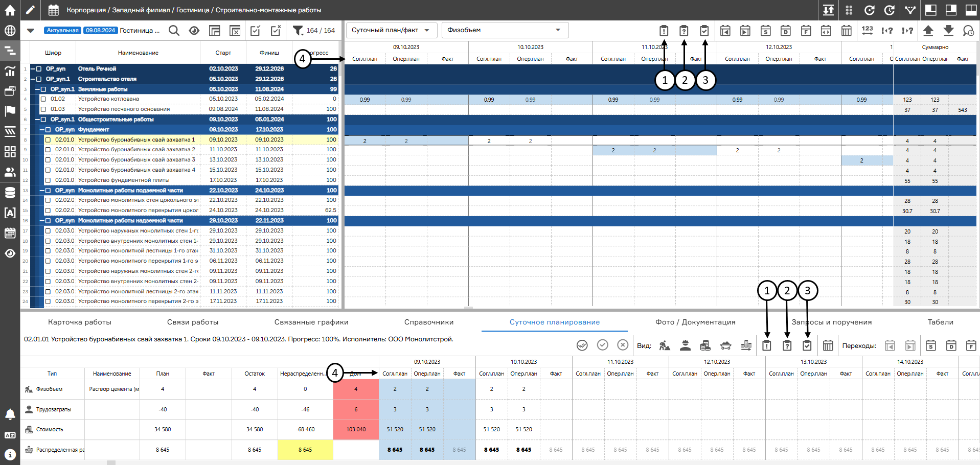980x465 pixels.
Task: Switch to the Справочники tab
Action: 429,322
